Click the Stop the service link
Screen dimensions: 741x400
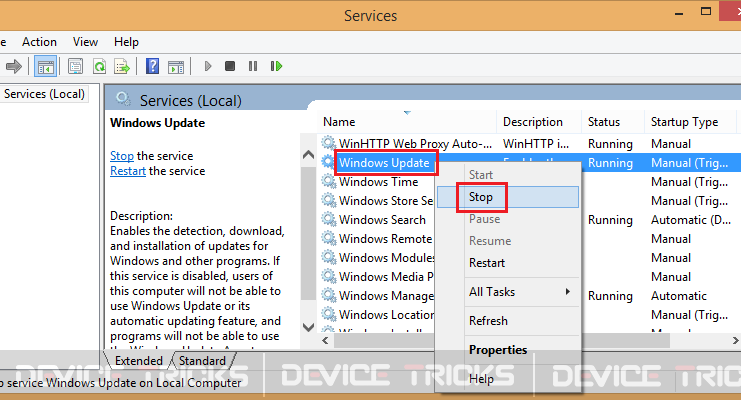click(x=122, y=156)
